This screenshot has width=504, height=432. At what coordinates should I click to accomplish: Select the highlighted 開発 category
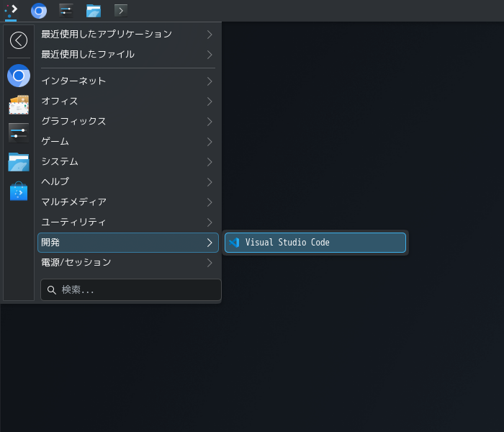(128, 243)
